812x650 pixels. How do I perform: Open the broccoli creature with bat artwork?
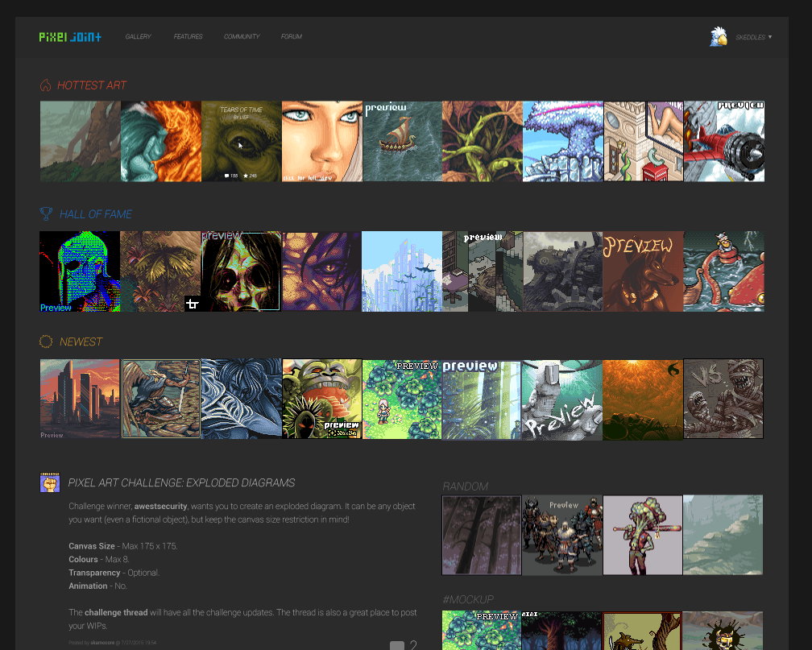(643, 535)
